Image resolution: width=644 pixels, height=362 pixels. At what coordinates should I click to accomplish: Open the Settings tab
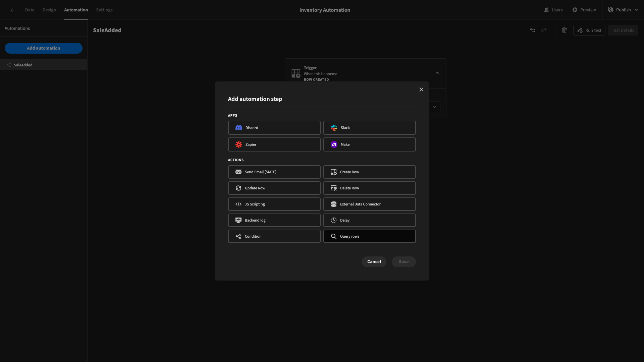(x=104, y=10)
